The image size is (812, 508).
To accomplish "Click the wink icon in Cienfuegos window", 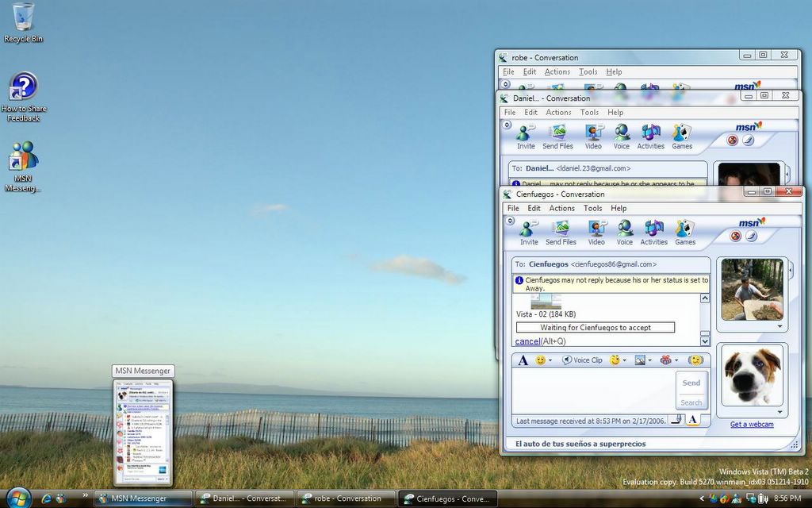I will click(615, 360).
